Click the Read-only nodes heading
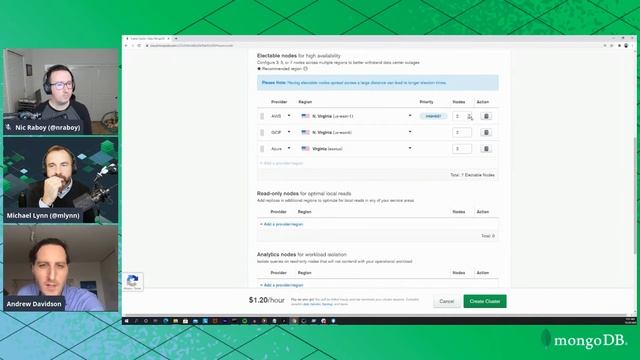The height and width of the screenshot is (360, 640). pos(304,193)
